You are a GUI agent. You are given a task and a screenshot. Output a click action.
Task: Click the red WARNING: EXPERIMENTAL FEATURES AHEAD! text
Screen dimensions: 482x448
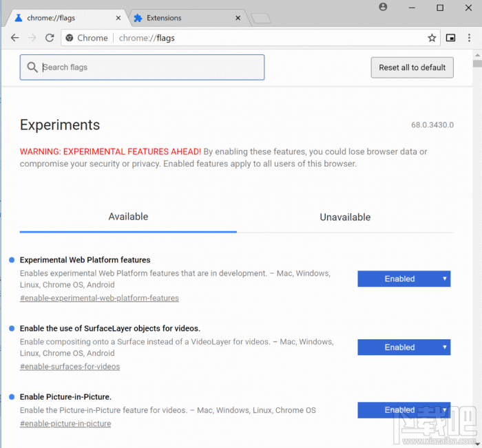pos(110,151)
